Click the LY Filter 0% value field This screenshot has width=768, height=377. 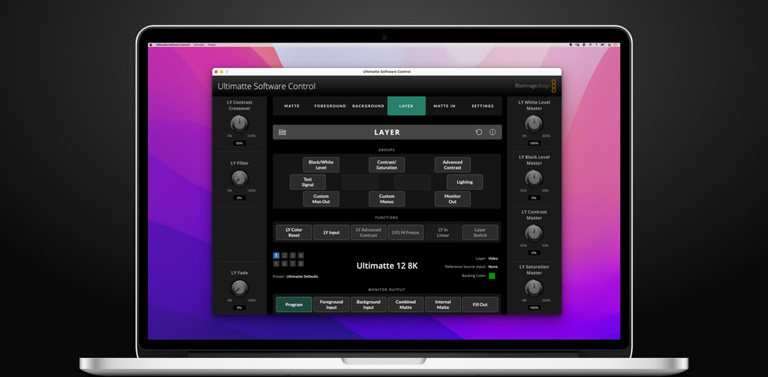240,198
